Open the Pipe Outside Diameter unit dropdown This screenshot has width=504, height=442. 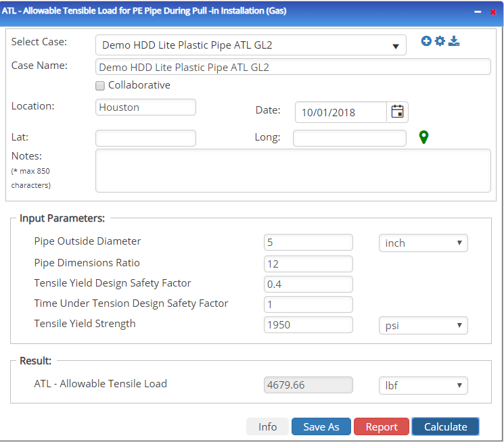(423, 243)
